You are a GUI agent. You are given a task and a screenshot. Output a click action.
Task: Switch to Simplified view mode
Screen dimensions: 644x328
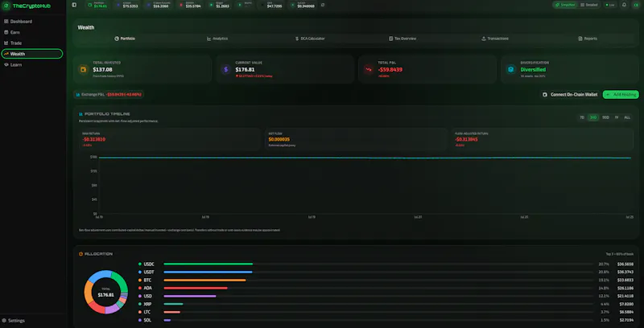coord(565,5)
